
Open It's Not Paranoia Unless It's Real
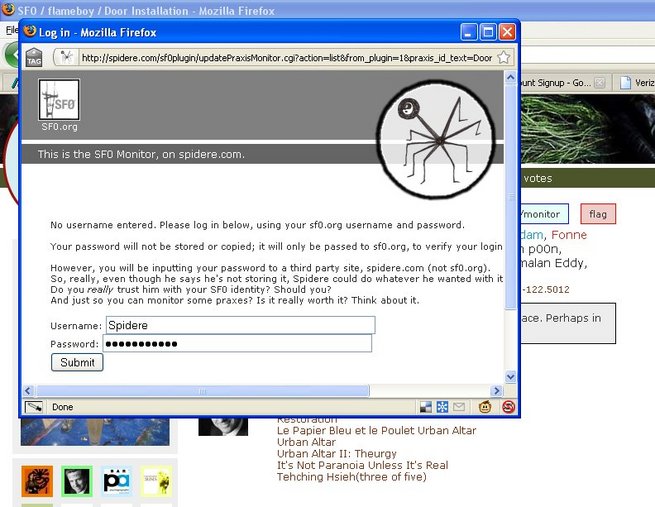pyautogui.click(x=363, y=465)
